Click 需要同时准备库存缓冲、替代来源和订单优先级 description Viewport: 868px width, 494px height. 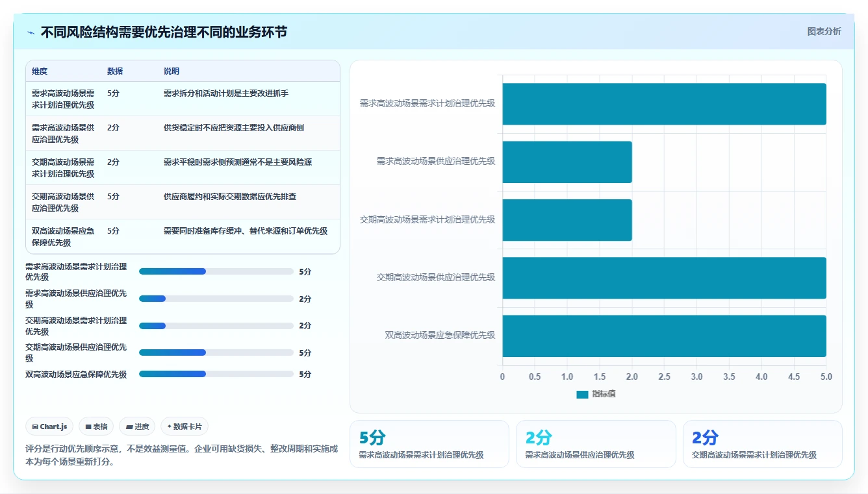pos(246,231)
